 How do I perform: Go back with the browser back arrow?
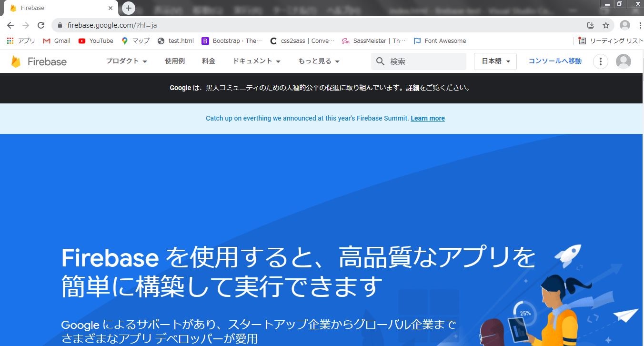10,25
